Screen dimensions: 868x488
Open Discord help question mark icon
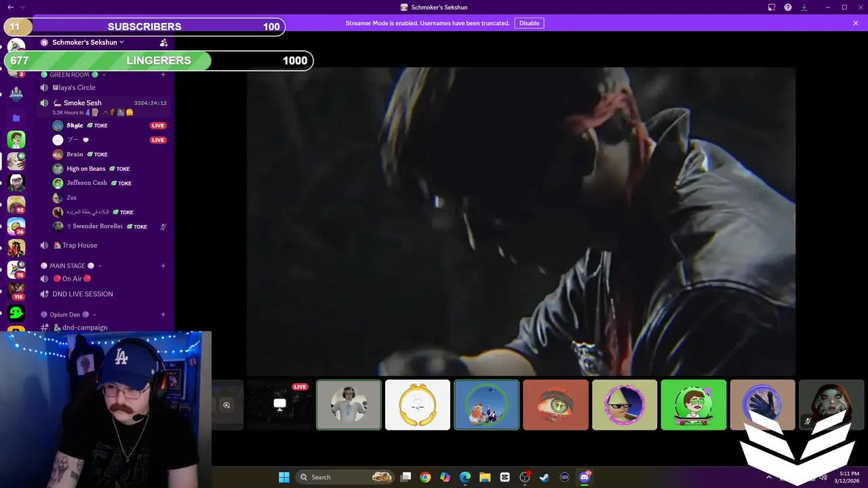788,7
